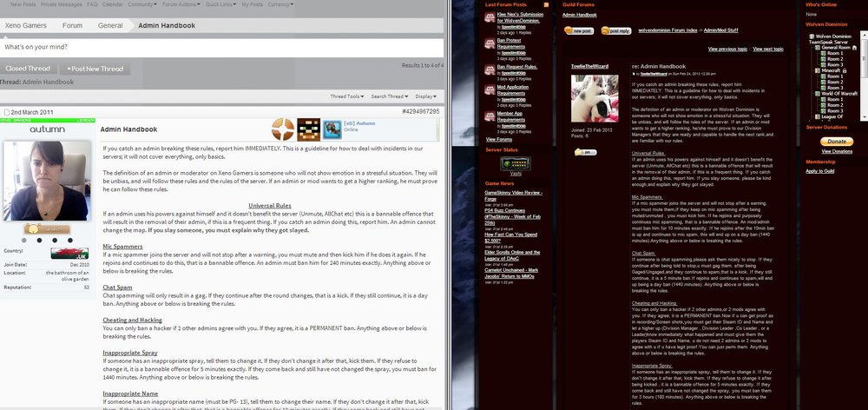868x410 pixels.
Task: Click the post icon beside Member App Requirements
Action: (x=490, y=116)
